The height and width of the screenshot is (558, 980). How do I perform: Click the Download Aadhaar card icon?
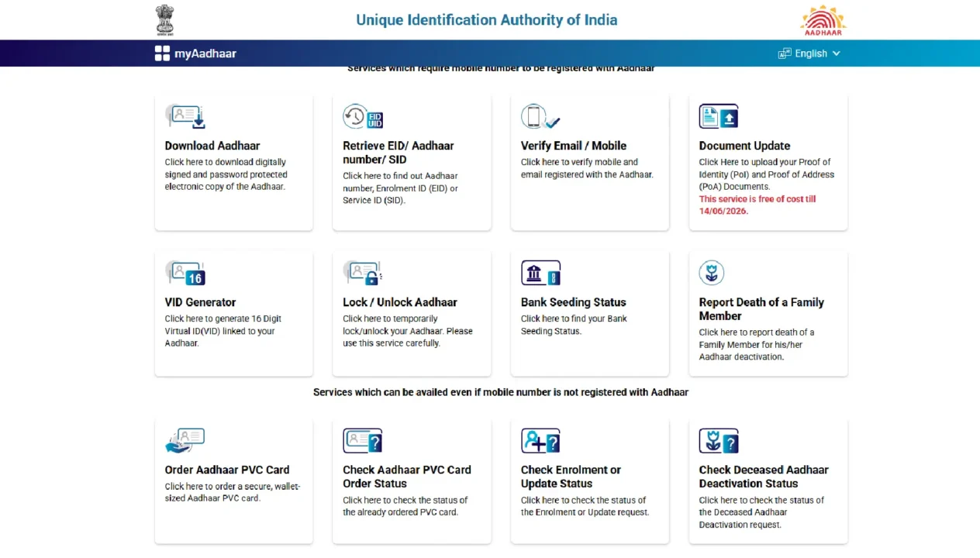click(x=185, y=117)
